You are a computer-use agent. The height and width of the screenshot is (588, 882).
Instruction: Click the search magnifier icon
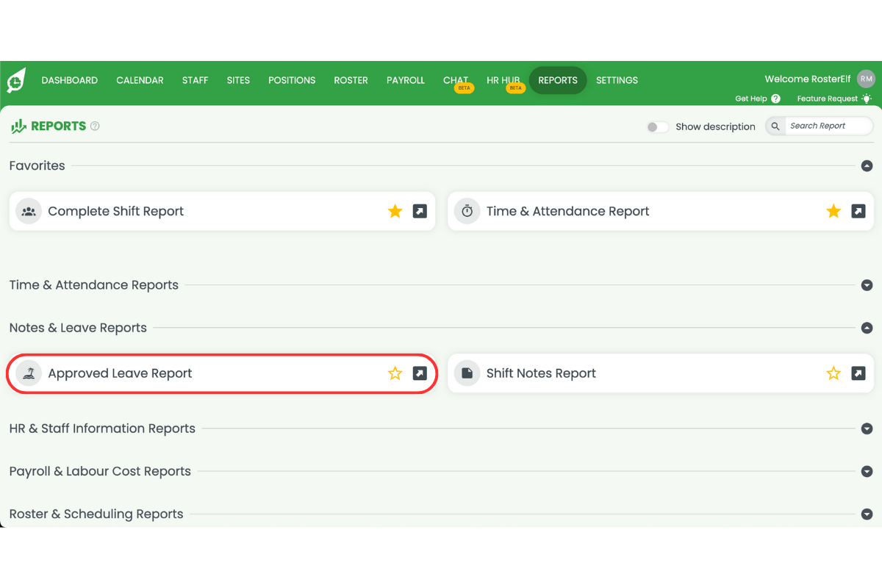click(774, 126)
